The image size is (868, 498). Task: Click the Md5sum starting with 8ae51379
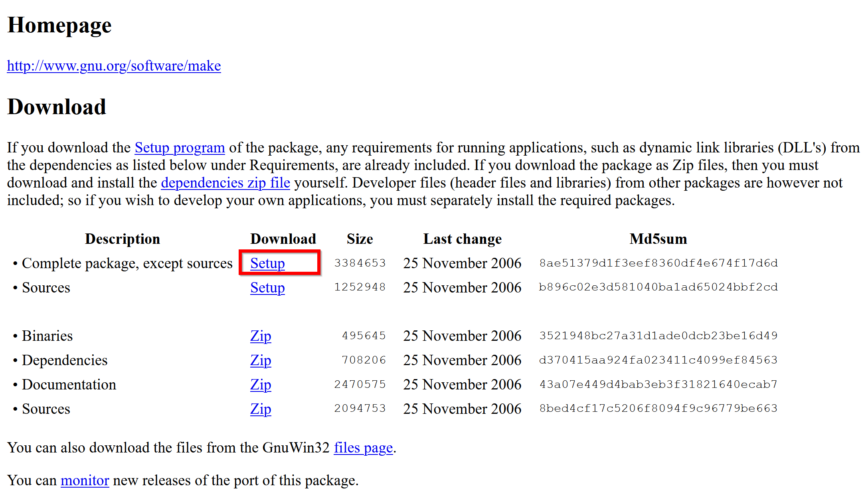[x=658, y=263]
